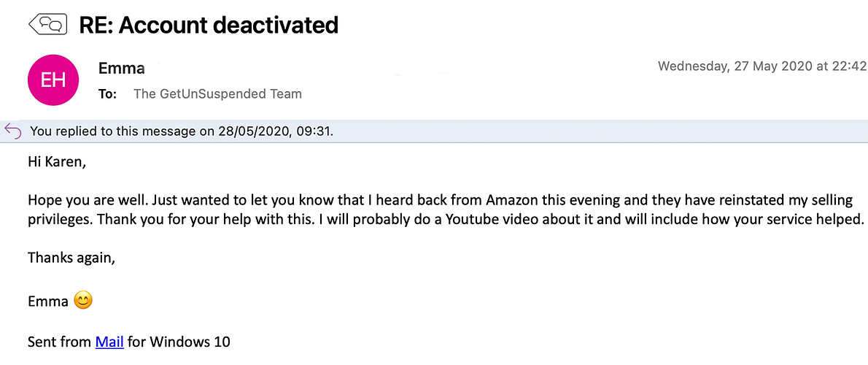Click the 'RE: Account deactivated' subject title
868x365 pixels.
click(209, 25)
